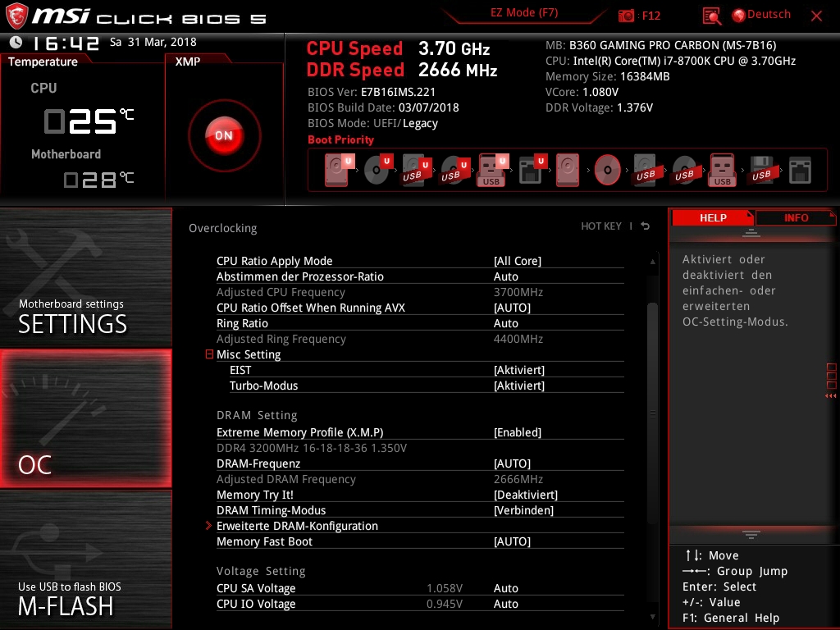Select the UEFI CD/DVD boot device icon

(x=378, y=170)
